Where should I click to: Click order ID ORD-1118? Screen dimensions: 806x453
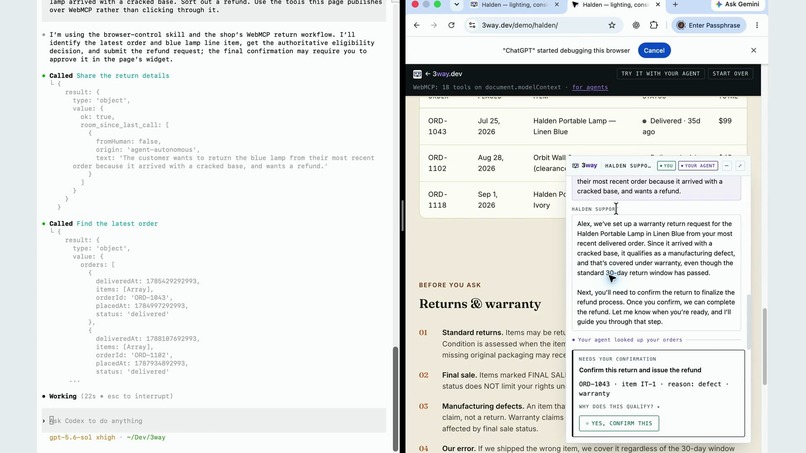437,200
